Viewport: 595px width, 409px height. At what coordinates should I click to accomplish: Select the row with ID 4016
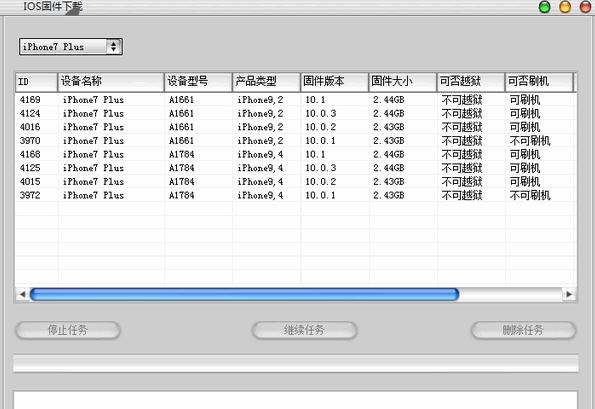[296, 127]
